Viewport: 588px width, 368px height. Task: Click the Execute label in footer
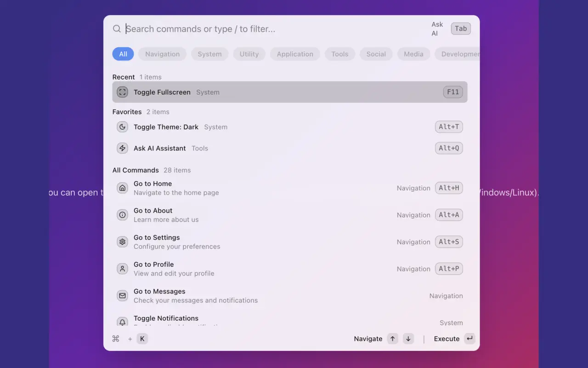click(447, 339)
